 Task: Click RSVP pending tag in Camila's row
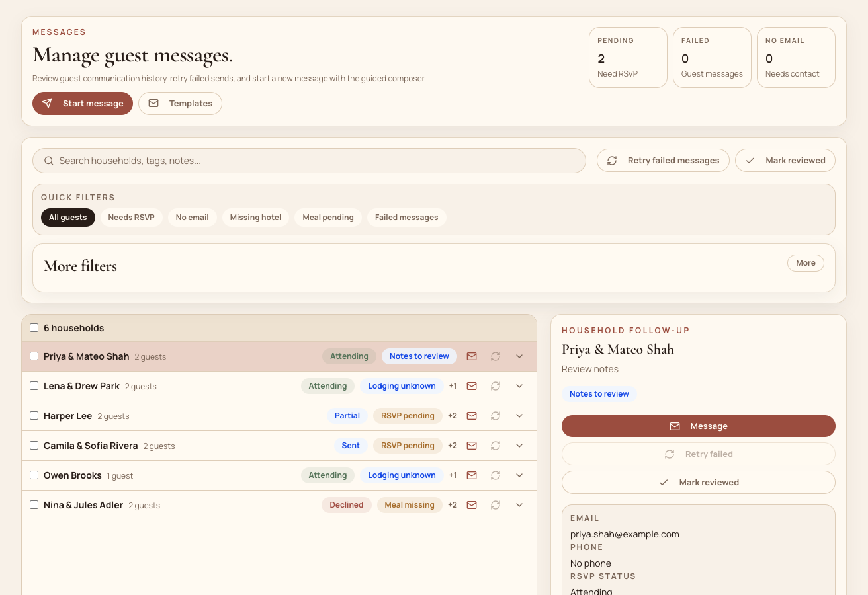pos(408,446)
